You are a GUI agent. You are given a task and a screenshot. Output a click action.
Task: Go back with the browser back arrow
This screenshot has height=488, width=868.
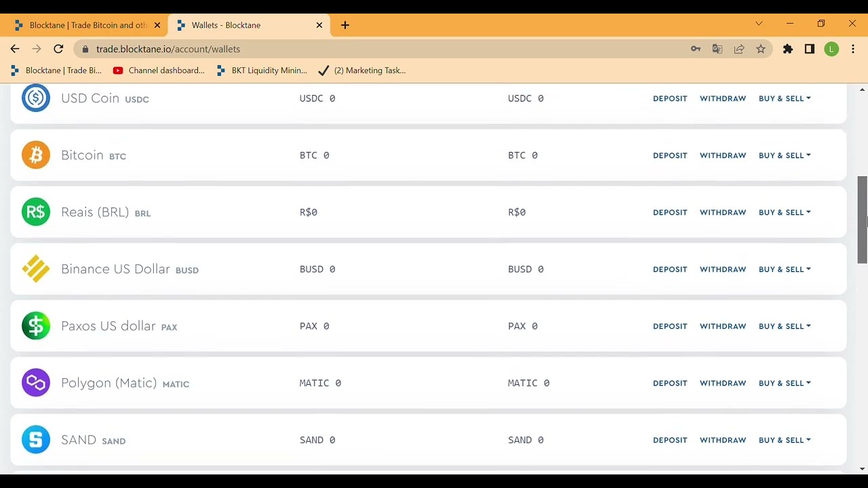click(x=15, y=49)
